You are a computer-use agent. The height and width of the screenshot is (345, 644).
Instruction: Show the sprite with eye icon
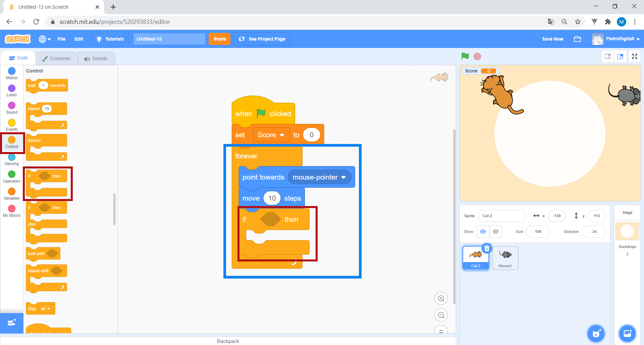(483, 232)
